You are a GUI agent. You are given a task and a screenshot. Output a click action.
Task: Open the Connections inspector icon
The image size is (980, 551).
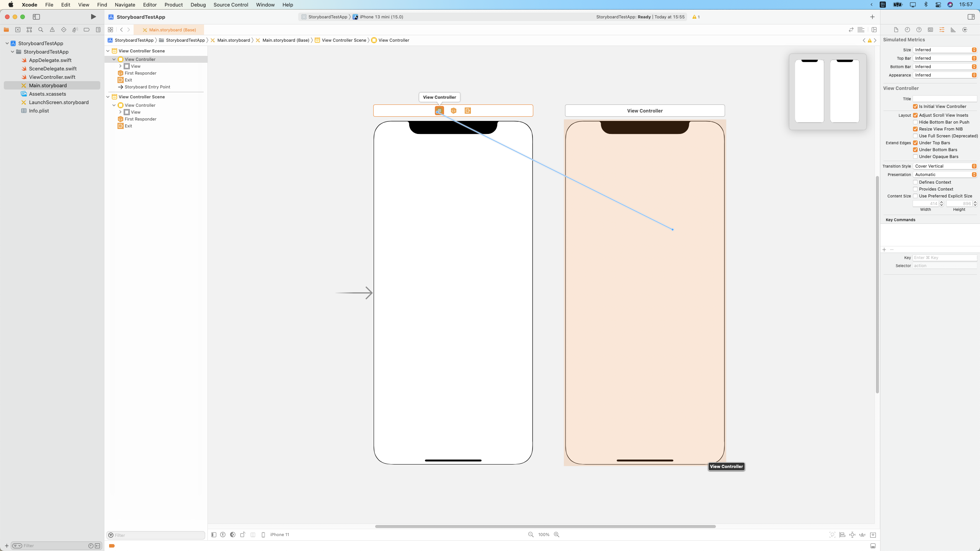pos(965,30)
